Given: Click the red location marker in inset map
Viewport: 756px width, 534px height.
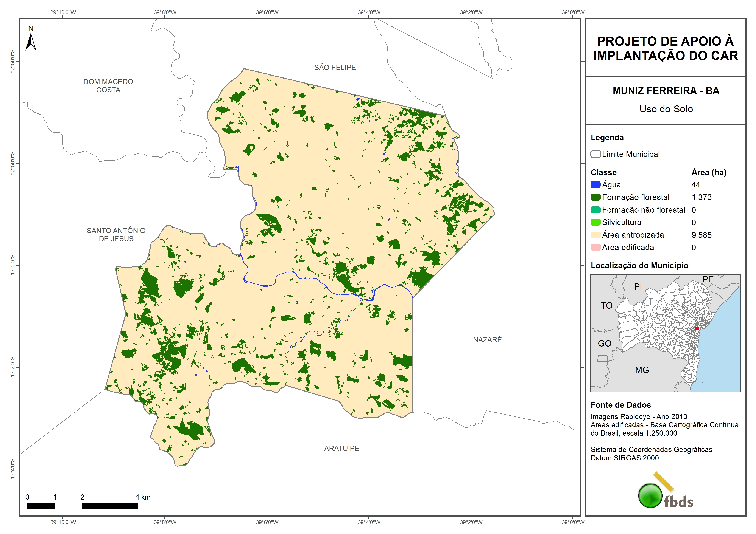Looking at the screenshot, I should click(x=697, y=328).
